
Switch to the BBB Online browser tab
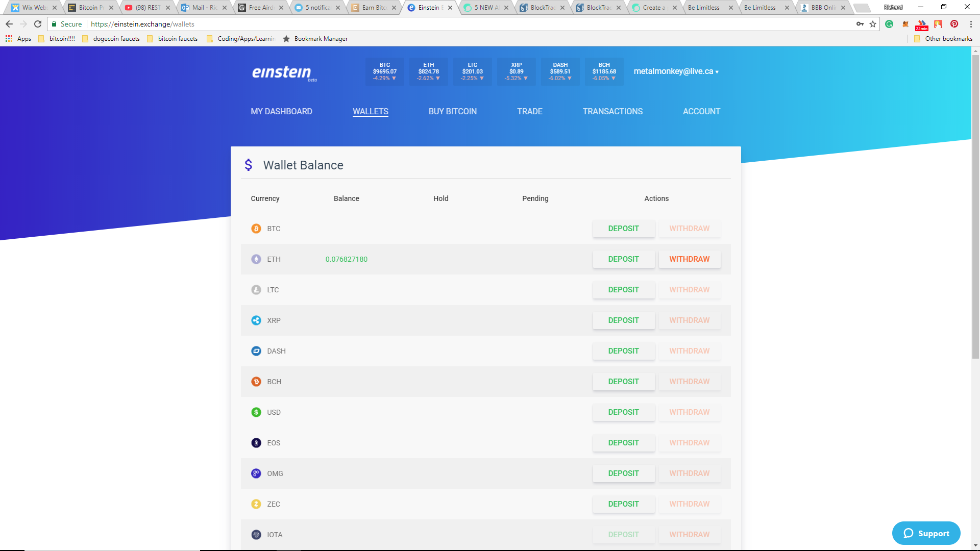tap(823, 8)
